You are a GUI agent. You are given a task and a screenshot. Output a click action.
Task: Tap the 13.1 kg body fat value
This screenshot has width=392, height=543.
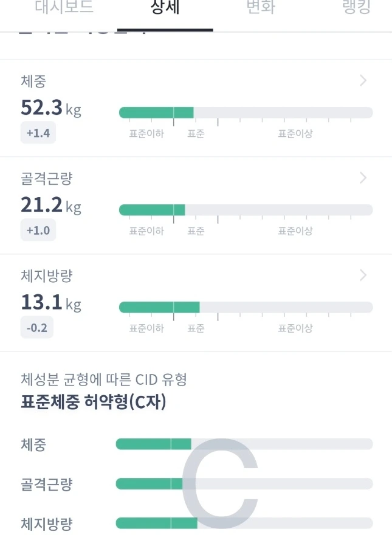(50, 303)
